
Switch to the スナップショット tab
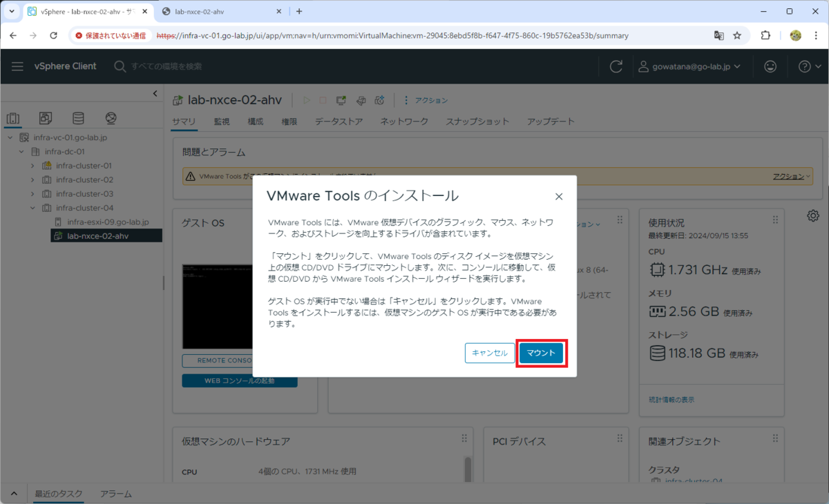point(477,122)
